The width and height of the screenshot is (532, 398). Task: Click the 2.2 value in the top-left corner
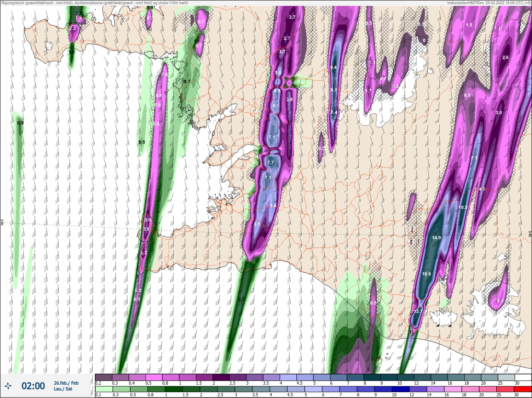pyautogui.click(x=73, y=28)
